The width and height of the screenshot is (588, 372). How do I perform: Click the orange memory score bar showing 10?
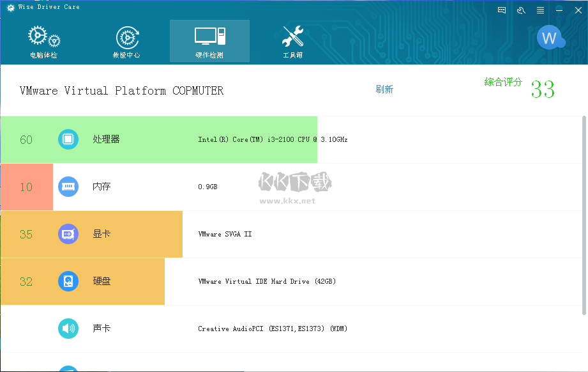26,187
